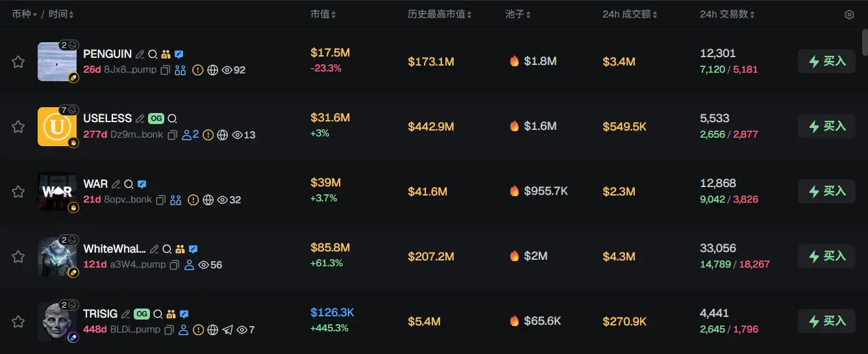Click the blue verified badge next to PENGUIN
Image resolution: width=868 pixels, height=354 pixels.
179,55
